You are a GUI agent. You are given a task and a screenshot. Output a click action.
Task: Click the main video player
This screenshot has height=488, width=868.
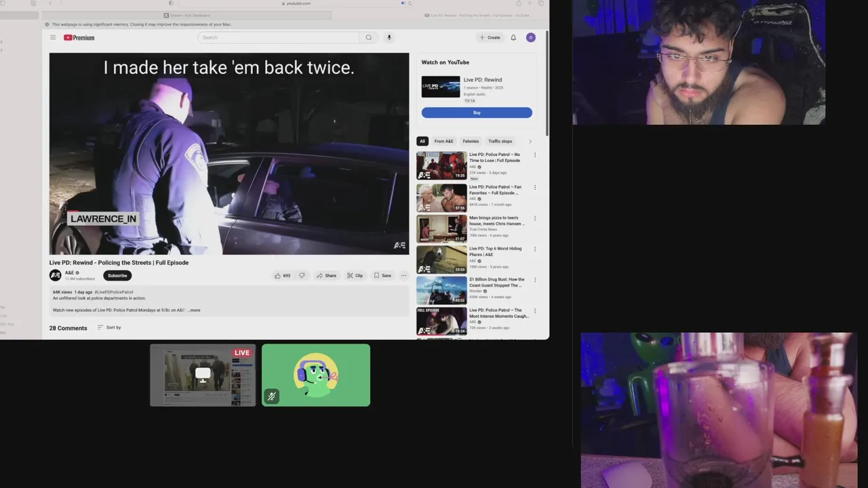(x=229, y=154)
